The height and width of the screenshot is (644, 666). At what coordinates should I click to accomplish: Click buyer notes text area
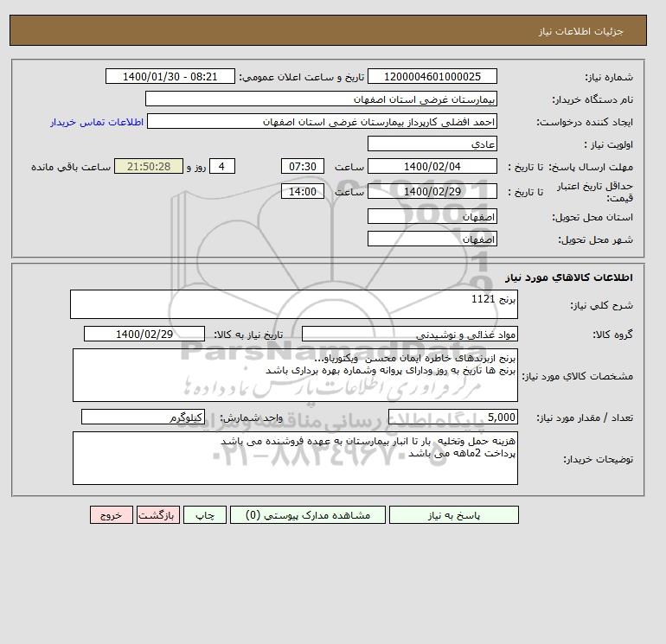click(x=295, y=458)
